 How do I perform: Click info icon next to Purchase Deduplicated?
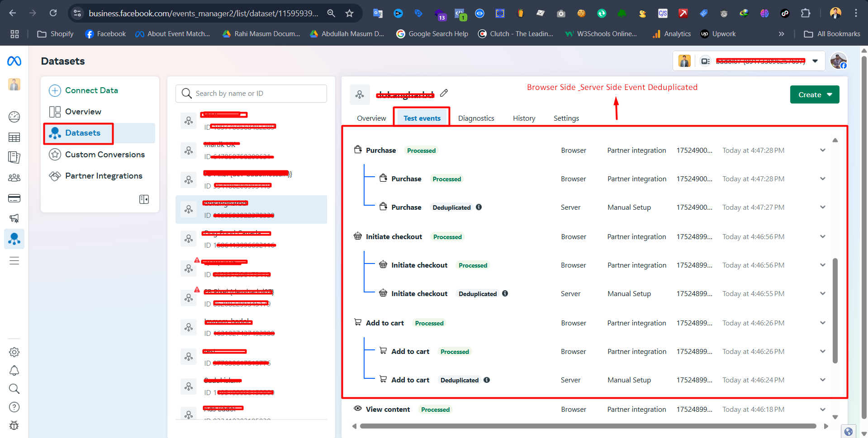click(479, 207)
